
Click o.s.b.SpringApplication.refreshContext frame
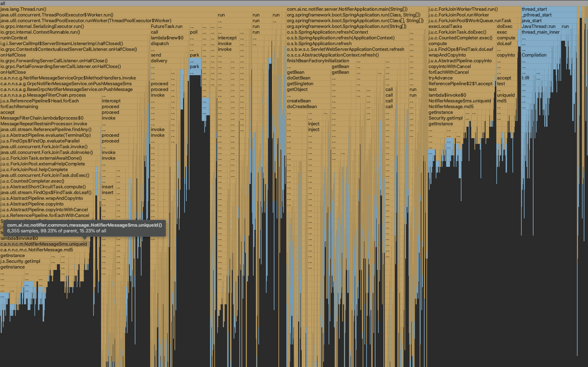348,32
